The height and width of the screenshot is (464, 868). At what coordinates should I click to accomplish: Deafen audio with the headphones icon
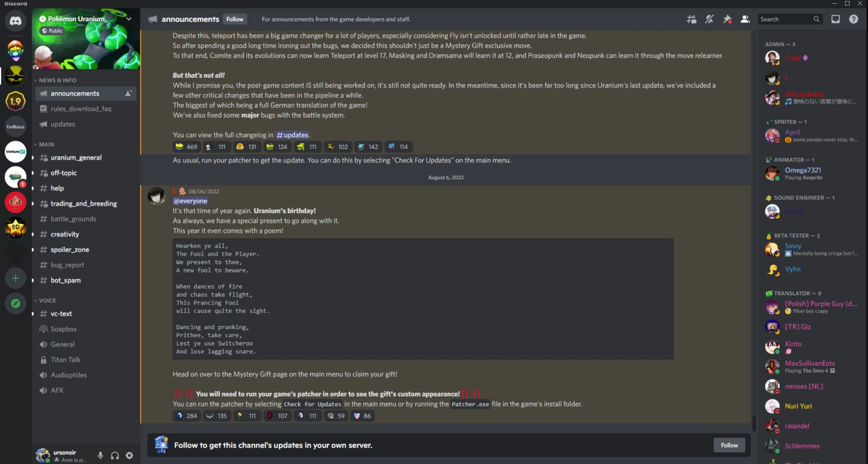point(115,455)
